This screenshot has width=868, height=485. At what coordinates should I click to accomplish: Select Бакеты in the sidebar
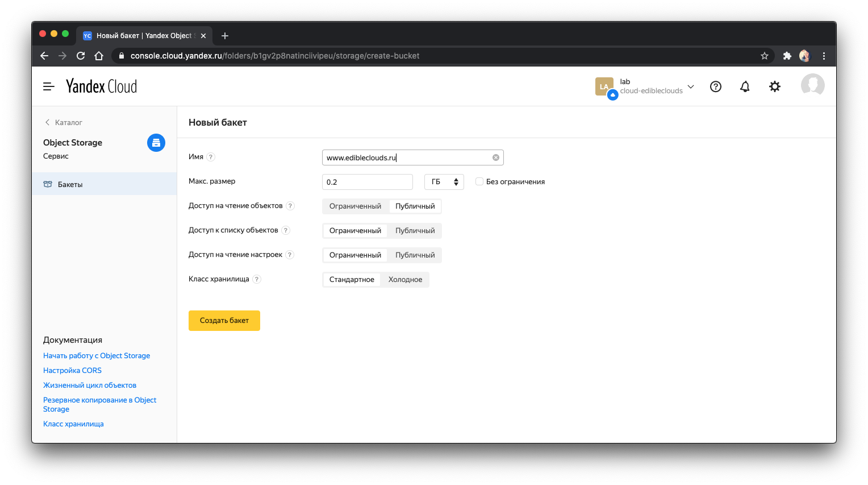70,184
